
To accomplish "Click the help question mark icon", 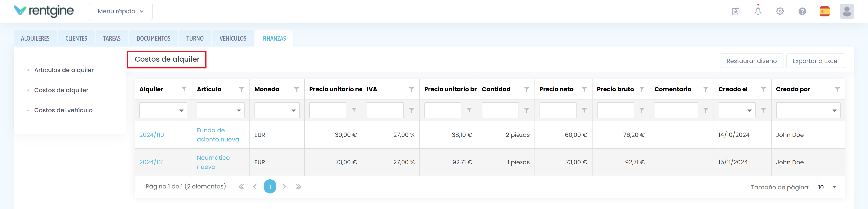I will 802,11.
